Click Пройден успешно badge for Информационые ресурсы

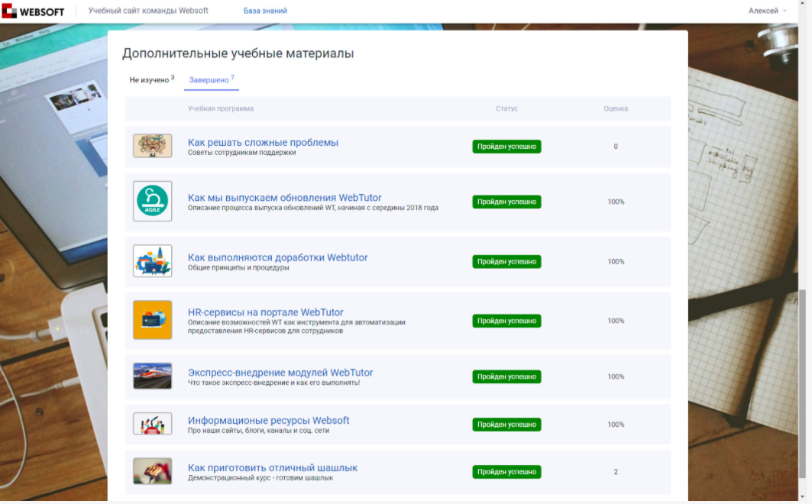click(506, 425)
